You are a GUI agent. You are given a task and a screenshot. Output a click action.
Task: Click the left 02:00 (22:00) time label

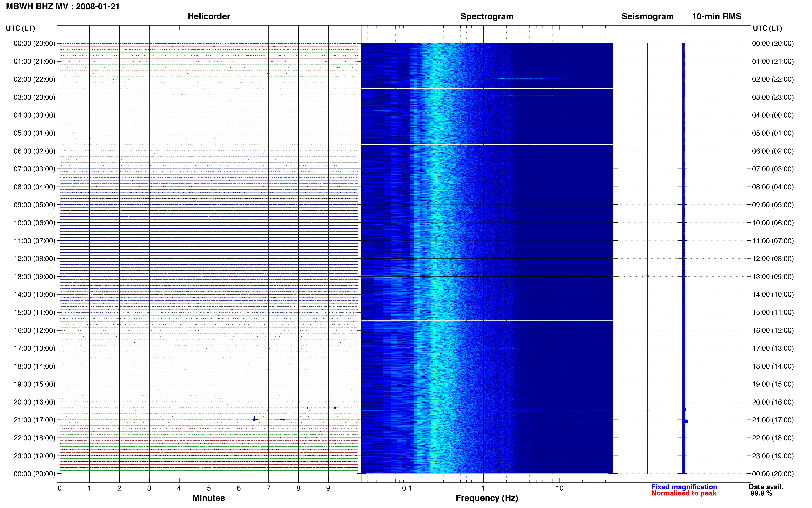coord(34,79)
